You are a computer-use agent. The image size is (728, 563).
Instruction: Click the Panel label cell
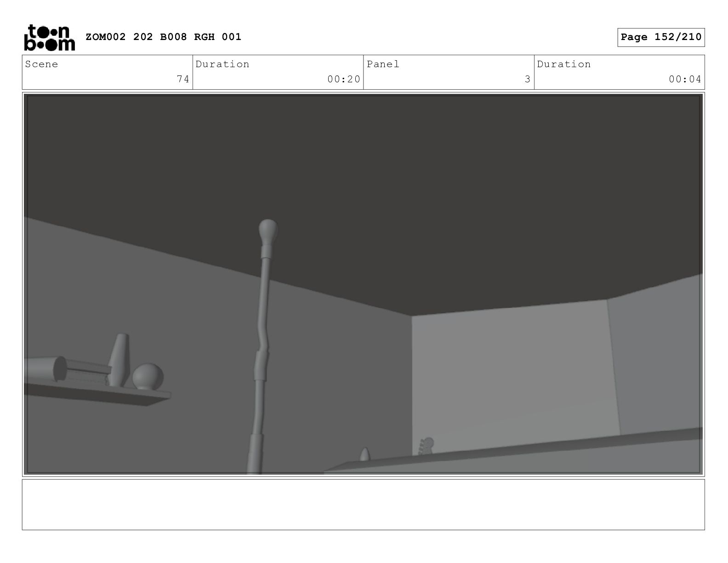[449, 72]
